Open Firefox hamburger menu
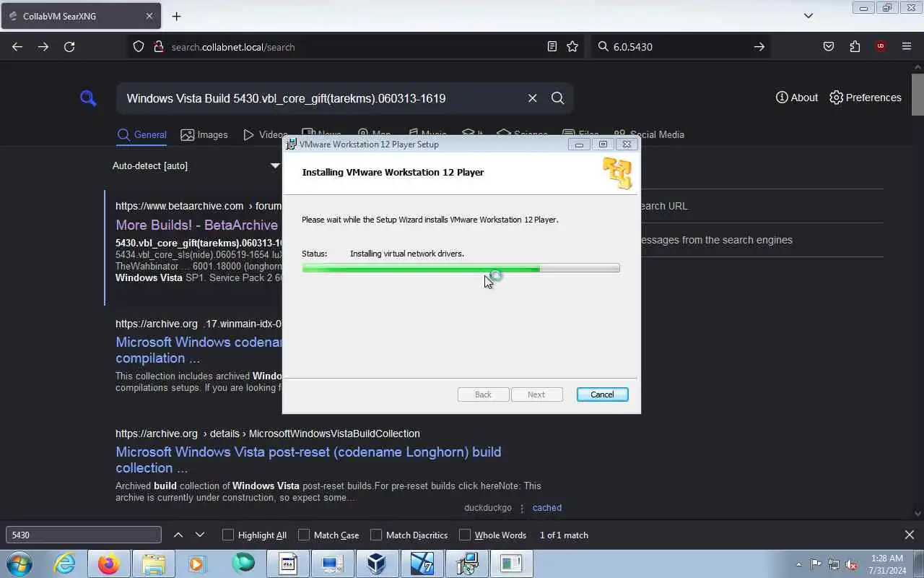The image size is (924, 578). coord(907,47)
